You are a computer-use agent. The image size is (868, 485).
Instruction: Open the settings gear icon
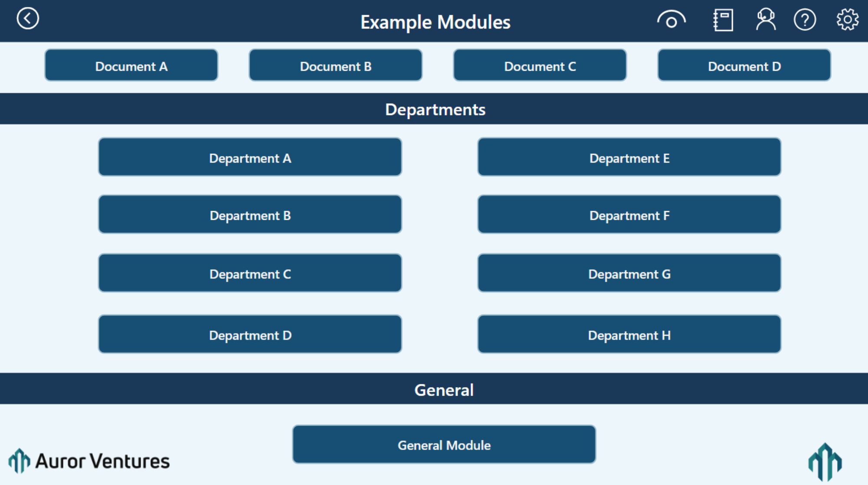(847, 20)
